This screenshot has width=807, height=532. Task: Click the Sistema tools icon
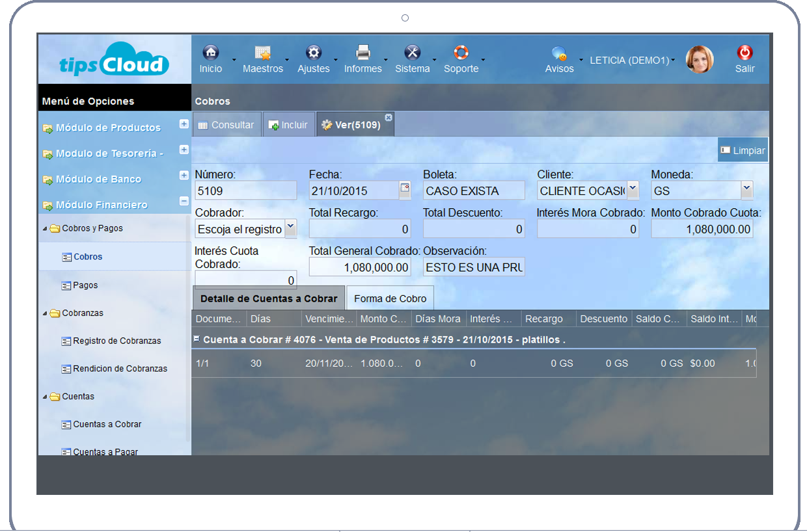[412, 53]
